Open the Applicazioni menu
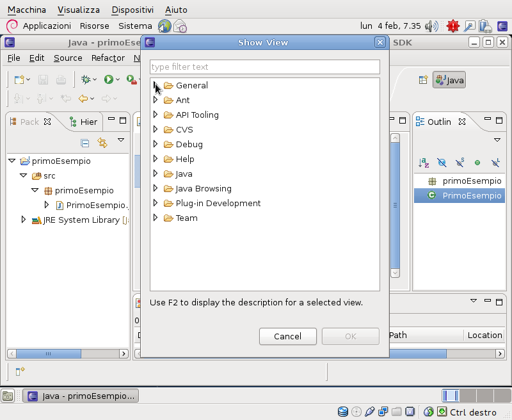This screenshot has height=420, width=512. [47, 26]
